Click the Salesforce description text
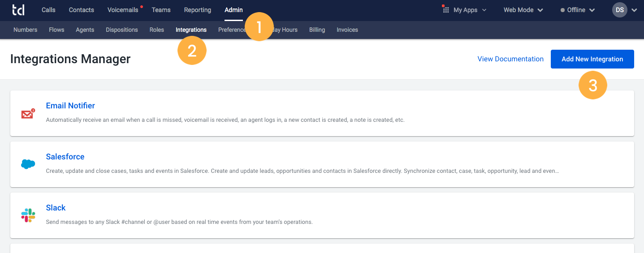The height and width of the screenshot is (253, 644). tap(303, 171)
